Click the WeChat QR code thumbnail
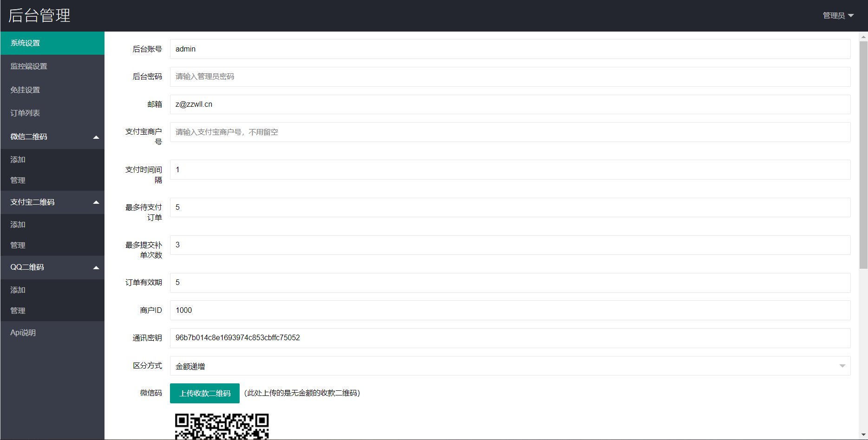 222,426
